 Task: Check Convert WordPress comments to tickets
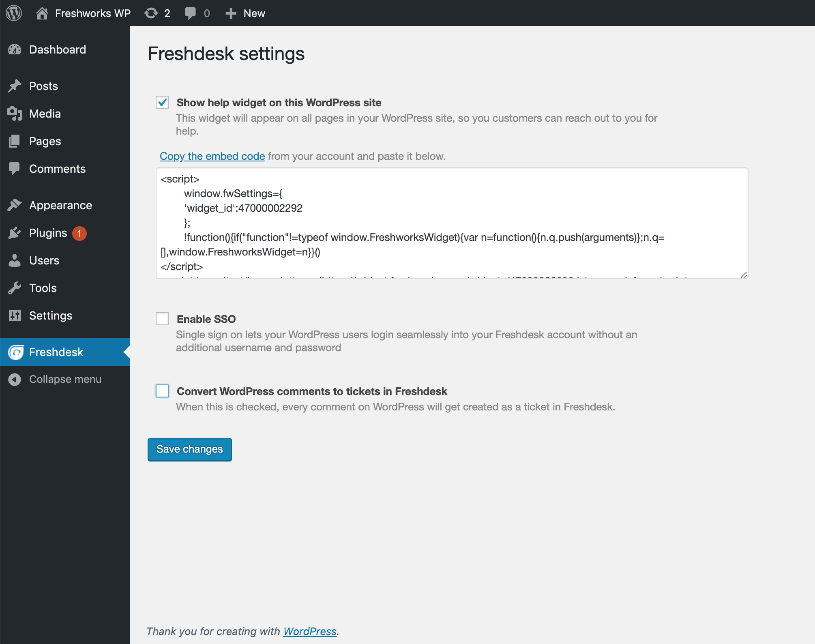coord(162,391)
